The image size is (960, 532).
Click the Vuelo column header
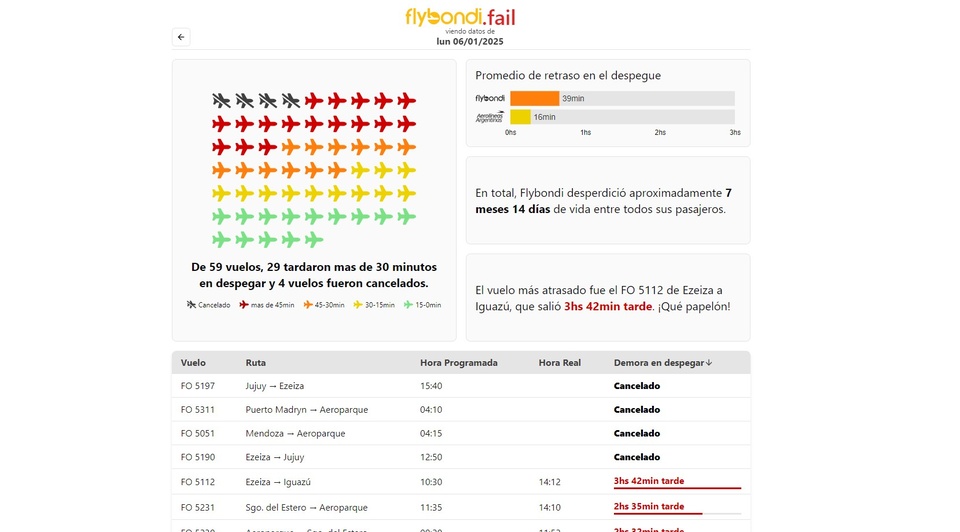(193, 363)
